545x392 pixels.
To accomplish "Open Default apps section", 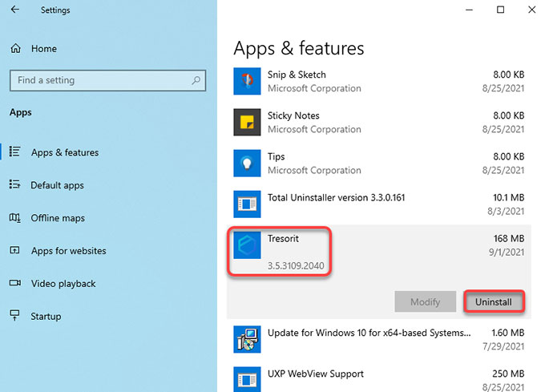I will (x=58, y=185).
